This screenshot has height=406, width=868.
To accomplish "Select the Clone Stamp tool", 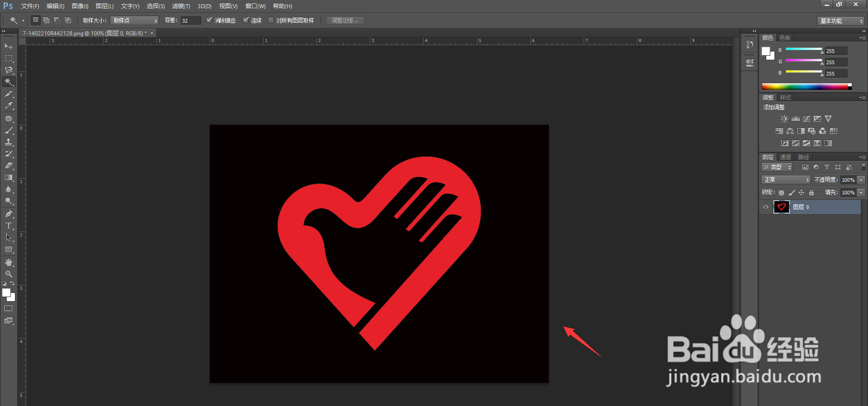I will 9,142.
